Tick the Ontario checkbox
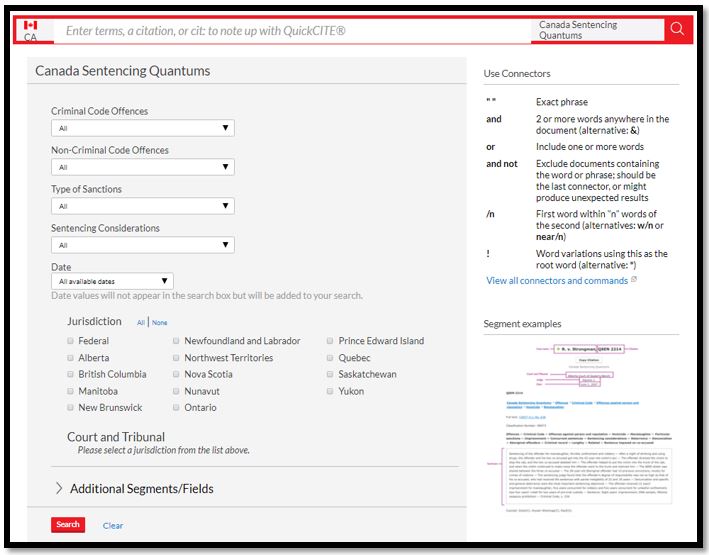The width and height of the screenshot is (709, 555). [176, 407]
